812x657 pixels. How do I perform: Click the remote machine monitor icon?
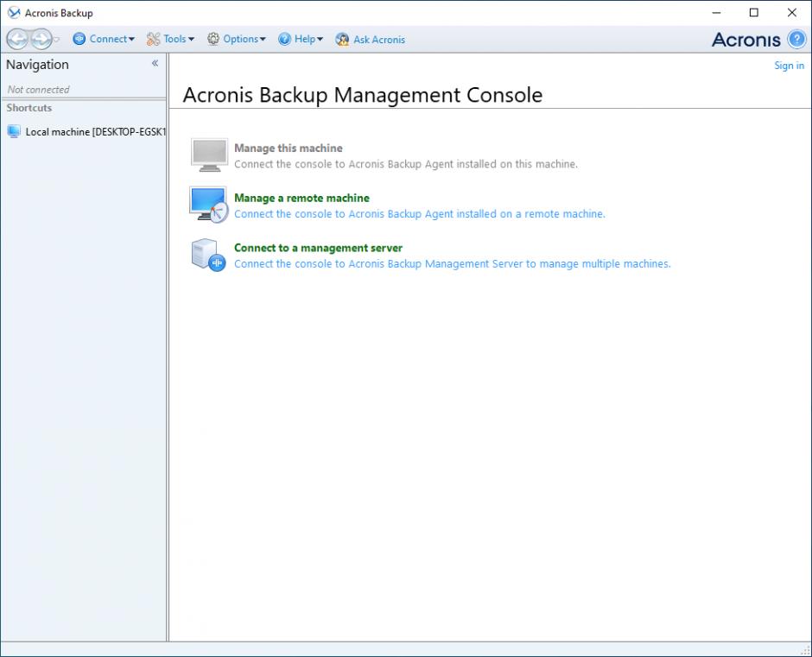coord(208,205)
